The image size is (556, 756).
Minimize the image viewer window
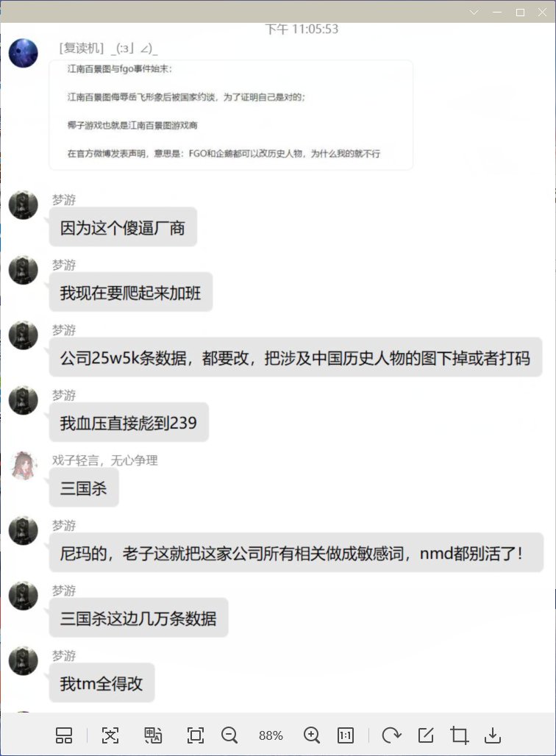pyautogui.click(x=497, y=12)
